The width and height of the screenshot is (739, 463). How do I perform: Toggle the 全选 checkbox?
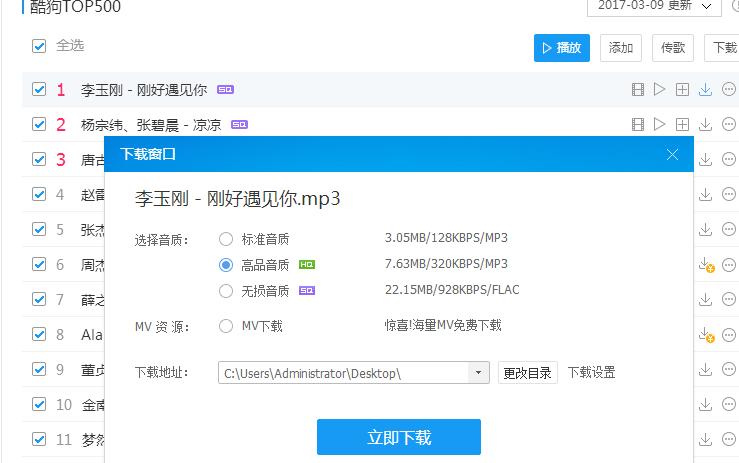tap(39, 46)
